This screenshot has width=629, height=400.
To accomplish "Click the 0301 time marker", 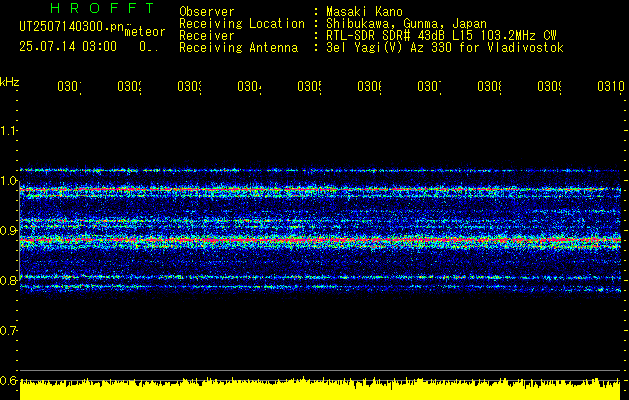I will click(69, 86).
